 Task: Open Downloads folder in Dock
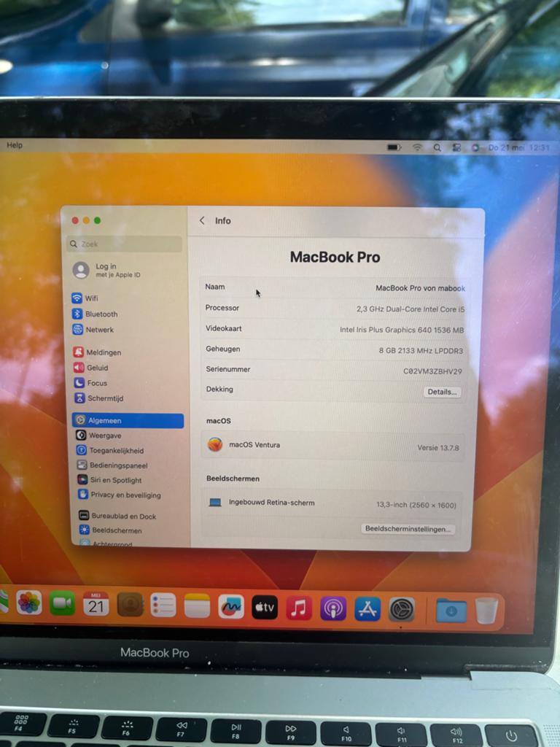[x=451, y=611]
